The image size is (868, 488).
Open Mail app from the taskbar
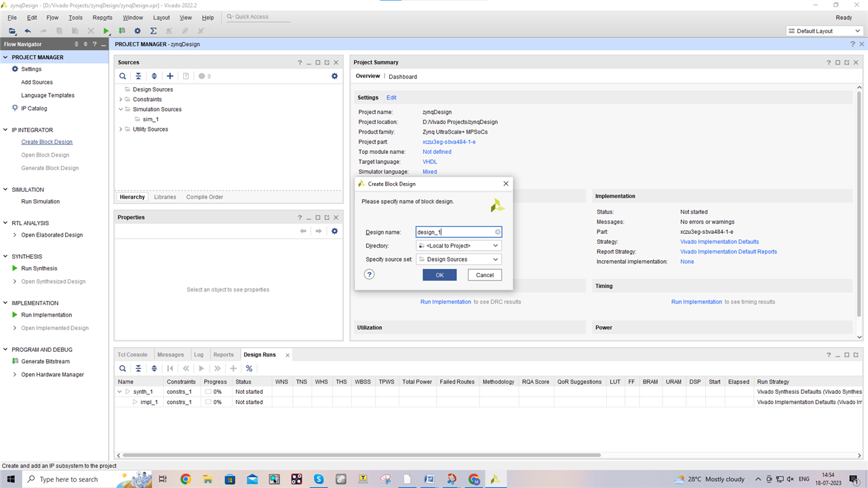click(252, 479)
